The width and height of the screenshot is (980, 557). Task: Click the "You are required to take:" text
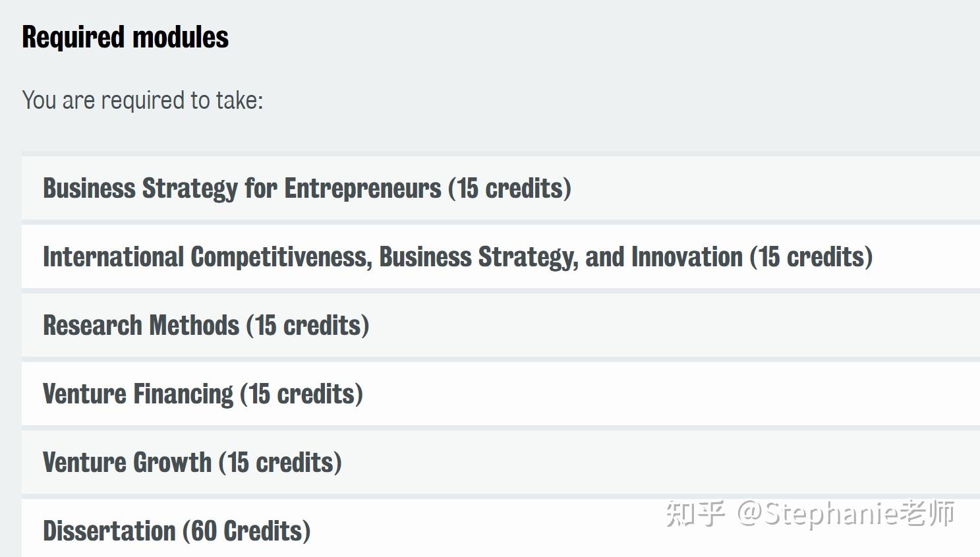click(x=142, y=100)
